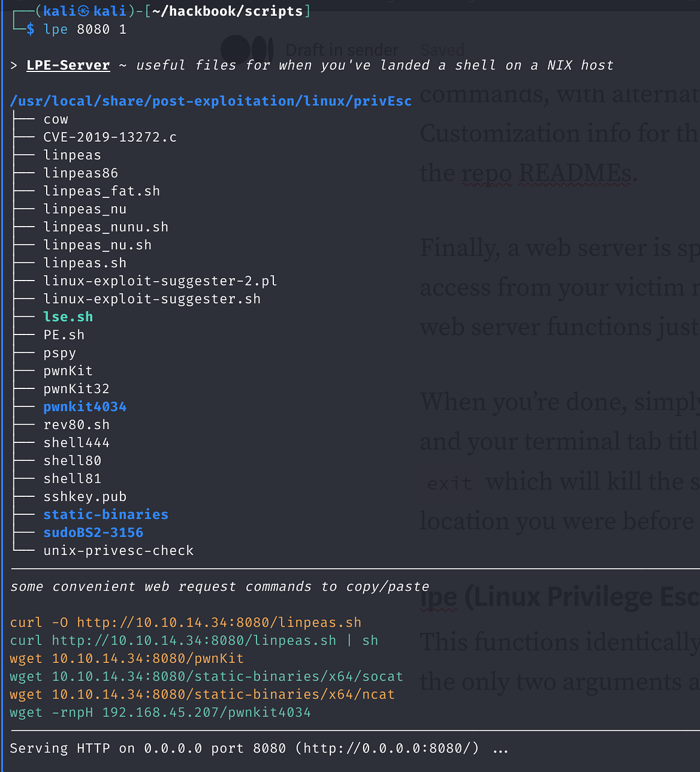Select the plain 'linpeas' file row
Viewport: 700px width, 772px height.
(72, 155)
